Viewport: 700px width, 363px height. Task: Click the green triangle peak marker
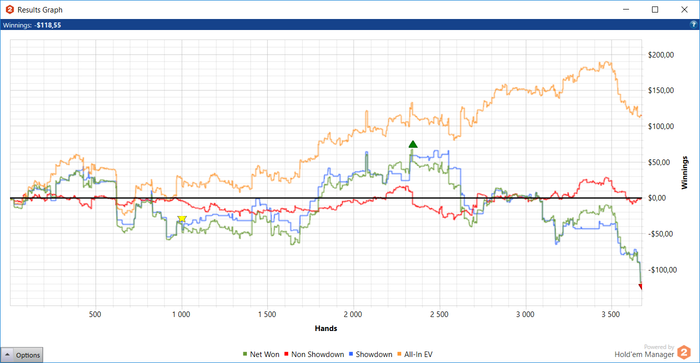click(413, 144)
